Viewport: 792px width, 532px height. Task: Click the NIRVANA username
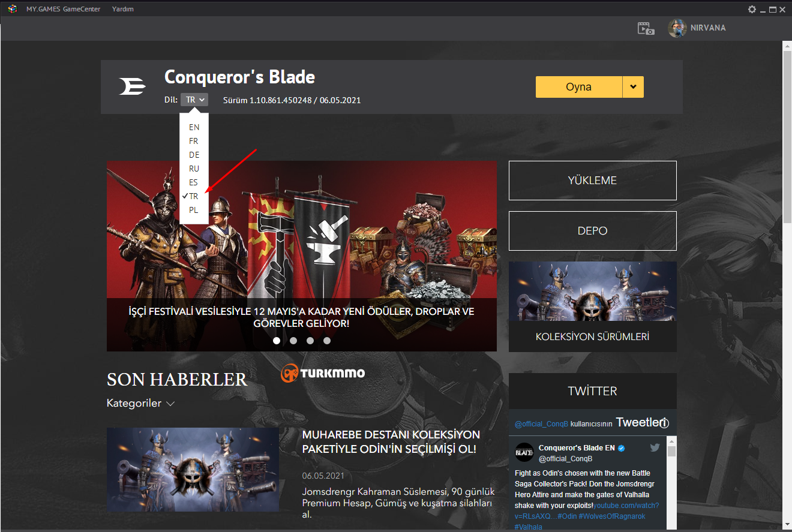pos(708,28)
